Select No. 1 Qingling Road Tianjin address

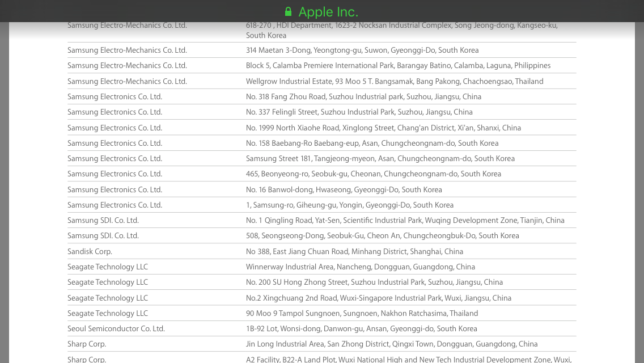(x=405, y=220)
